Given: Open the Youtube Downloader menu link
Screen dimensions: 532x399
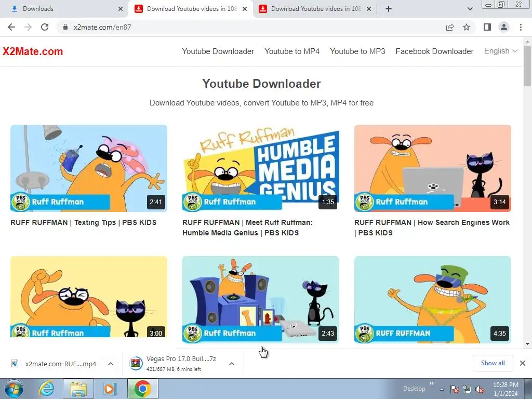Looking at the screenshot, I should (218, 51).
